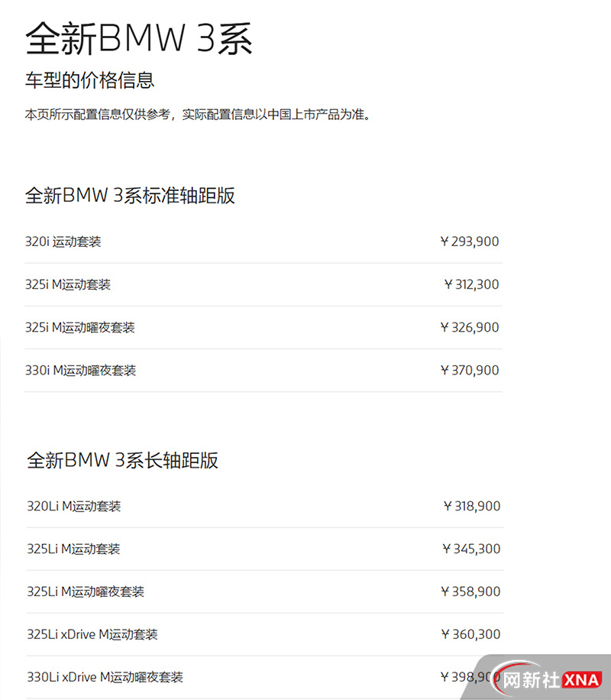This screenshot has height=700, width=611.
Task: Select the 325Li M运动曜夜套装 row
Action: tap(86, 591)
